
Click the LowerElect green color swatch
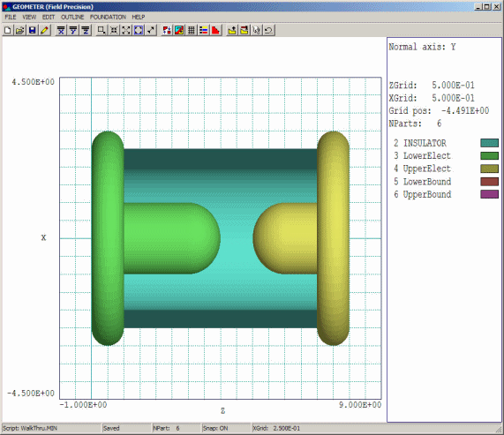click(x=490, y=156)
